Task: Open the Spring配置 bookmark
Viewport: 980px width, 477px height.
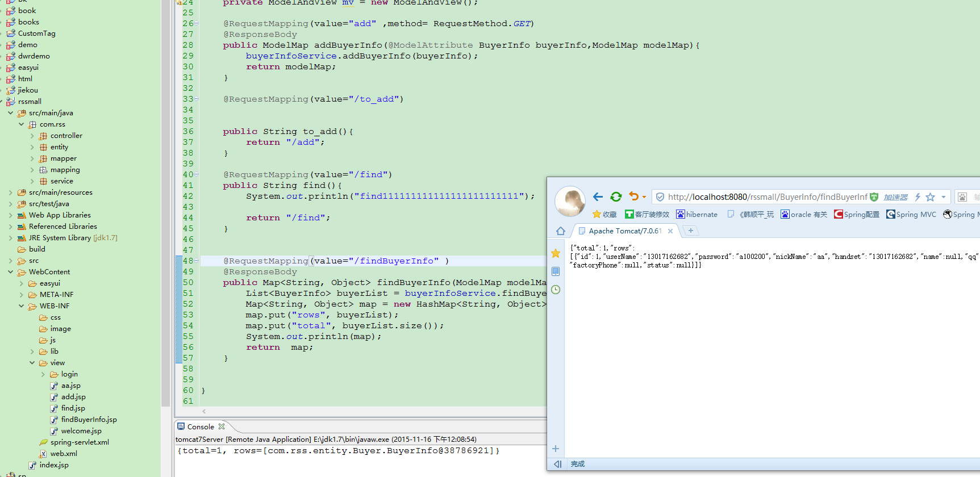Action: click(857, 214)
